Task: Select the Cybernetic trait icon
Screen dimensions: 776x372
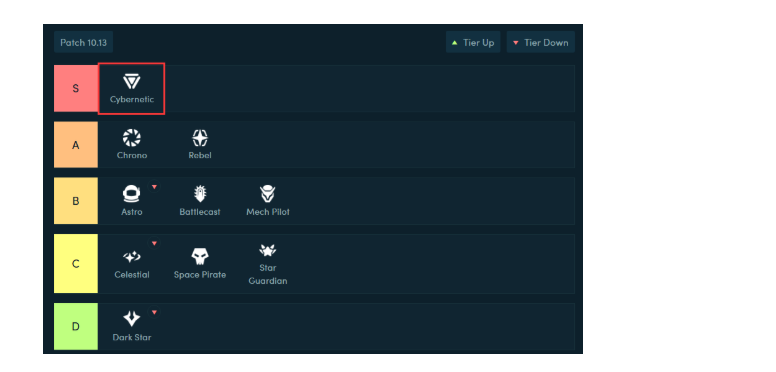Action: tap(132, 82)
